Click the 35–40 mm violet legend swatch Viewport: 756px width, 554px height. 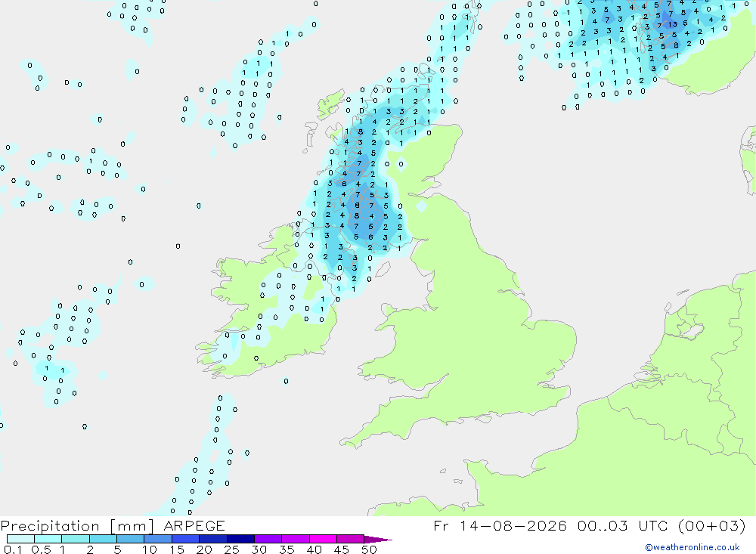295,539
